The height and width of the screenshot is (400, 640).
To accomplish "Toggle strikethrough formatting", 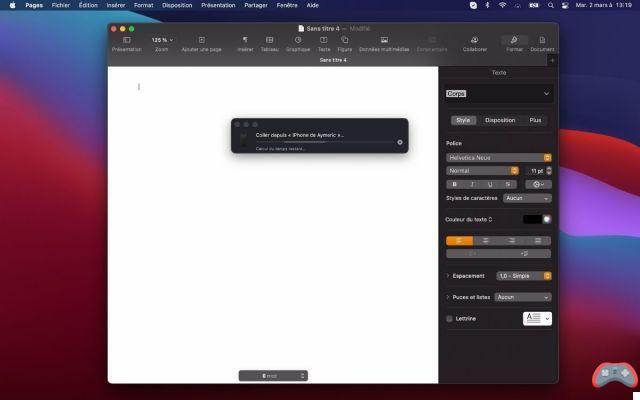I will 508,184.
